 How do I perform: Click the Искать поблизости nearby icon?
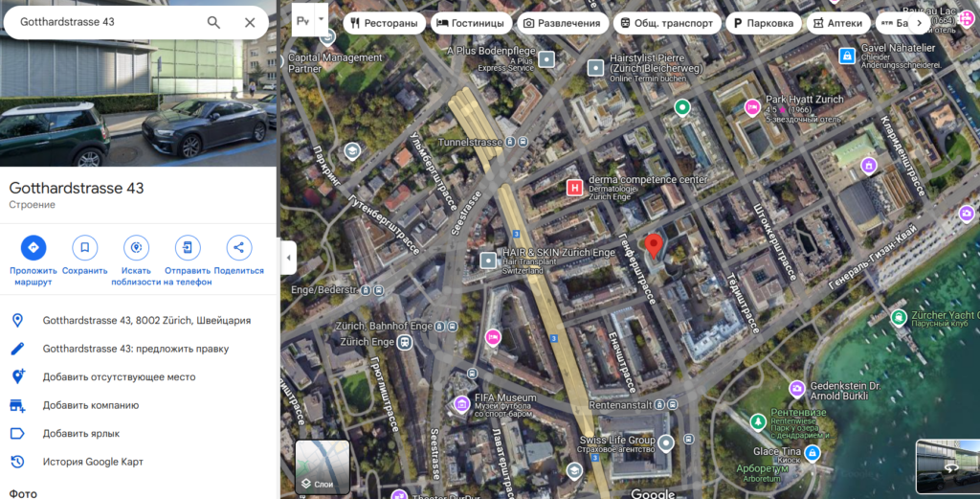136,247
